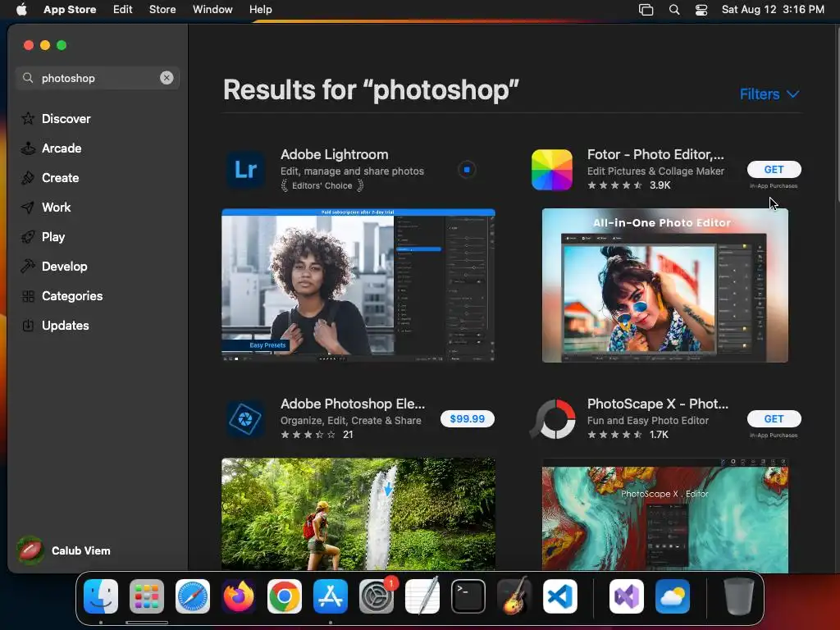
Task: Open Adobe Photoshop Elements app icon
Action: click(245, 419)
